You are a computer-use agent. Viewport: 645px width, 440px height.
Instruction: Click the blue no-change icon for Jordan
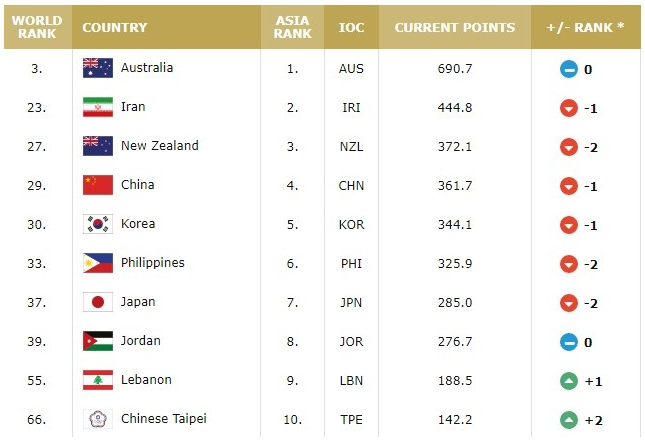pyautogui.click(x=568, y=342)
